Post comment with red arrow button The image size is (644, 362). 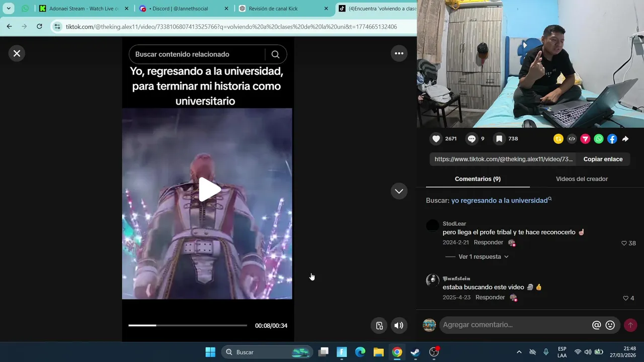pyautogui.click(x=630, y=325)
